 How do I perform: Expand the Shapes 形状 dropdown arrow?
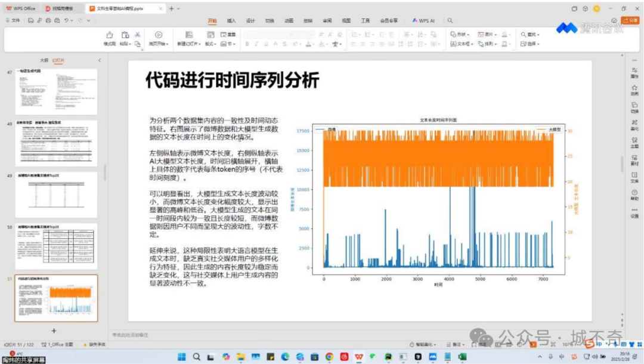tap(468, 35)
